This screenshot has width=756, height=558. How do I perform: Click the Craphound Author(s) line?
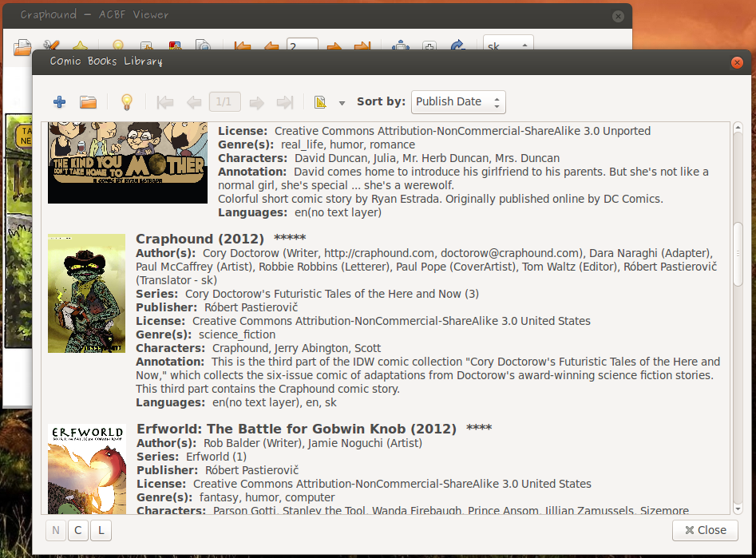click(426, 267)
